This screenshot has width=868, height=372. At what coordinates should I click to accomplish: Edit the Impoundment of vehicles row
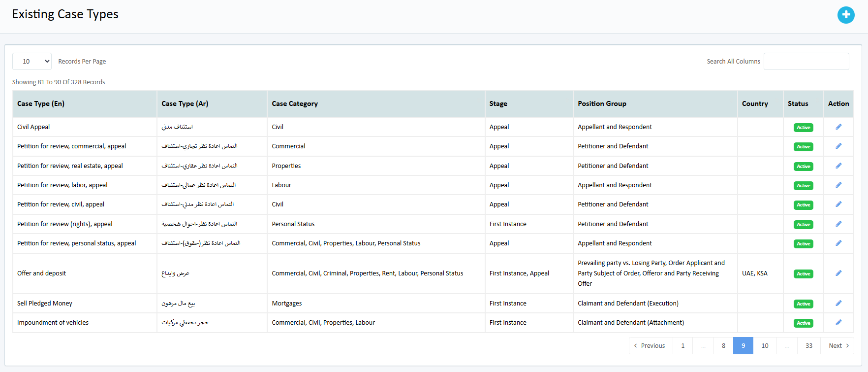pos(838,323)
